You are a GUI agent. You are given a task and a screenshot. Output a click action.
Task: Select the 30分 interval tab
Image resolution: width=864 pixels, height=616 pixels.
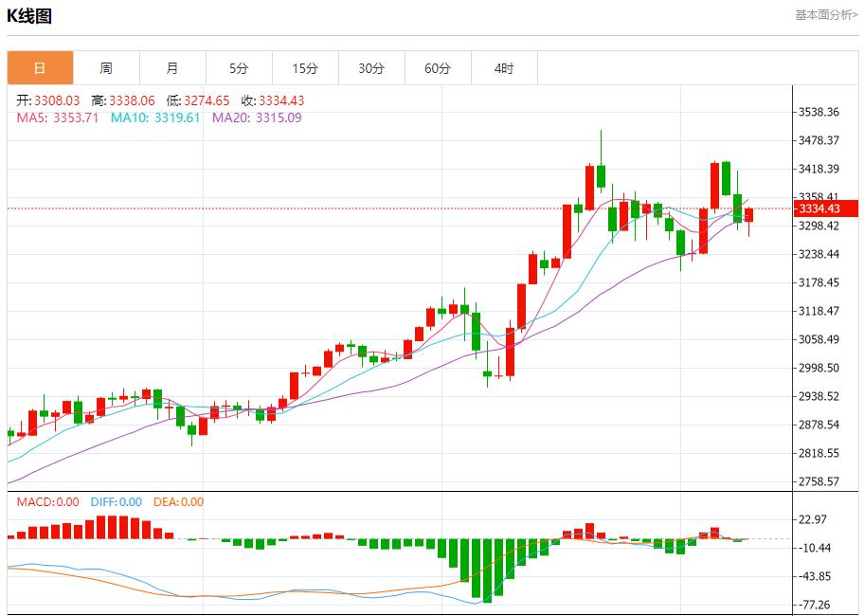371,67
